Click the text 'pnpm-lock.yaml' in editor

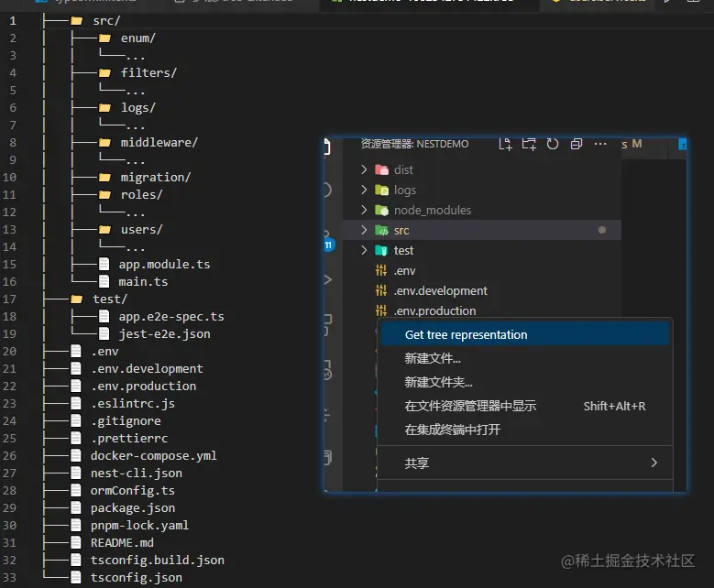pyautogui.click(x=140, y=526)
